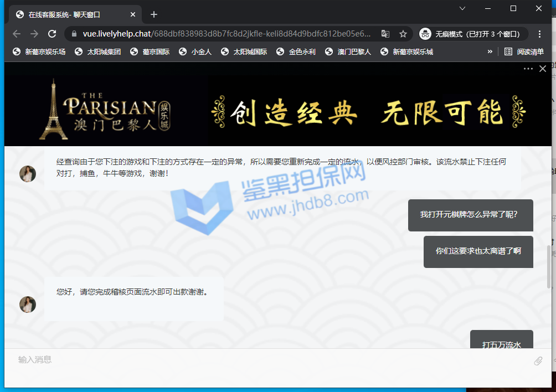Click the chat vertical scrollbar thumb

[x=549, y=267]
